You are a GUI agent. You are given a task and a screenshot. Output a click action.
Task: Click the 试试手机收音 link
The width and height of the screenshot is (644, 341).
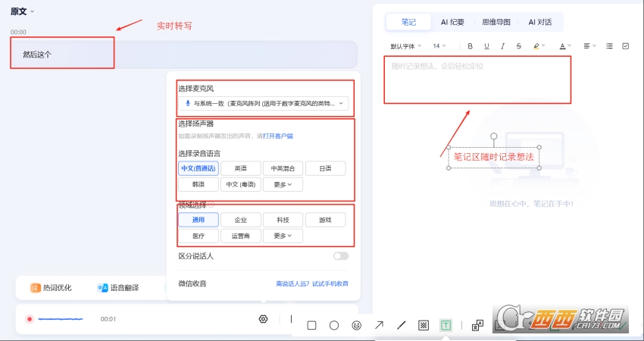330,283
